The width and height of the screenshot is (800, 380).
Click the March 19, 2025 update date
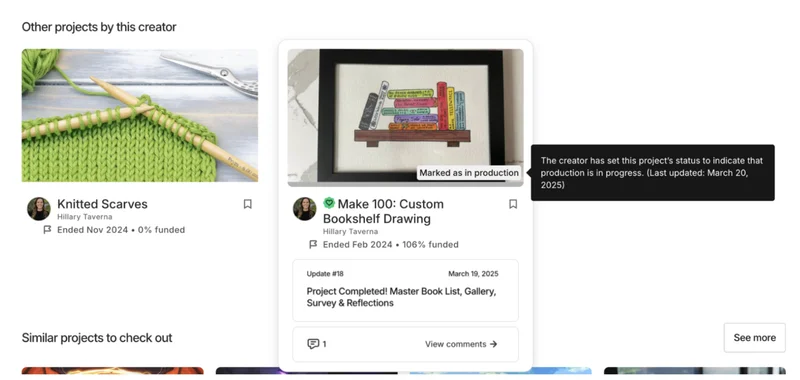pos(473,274)
